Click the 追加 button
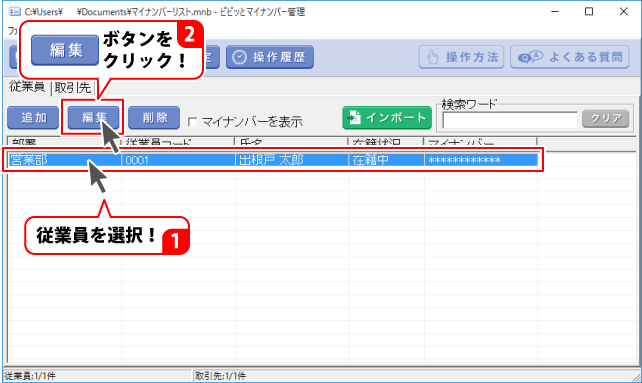This screenshot has width=642, height=383. (33, 118)
